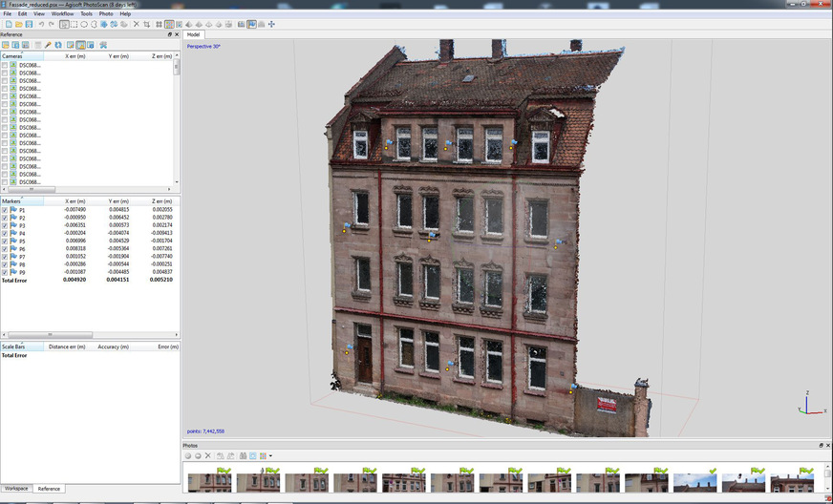The height and width of the screenshot is (504, 833).
Task: Select the first photo thumbnail
Action: [208, 482]
